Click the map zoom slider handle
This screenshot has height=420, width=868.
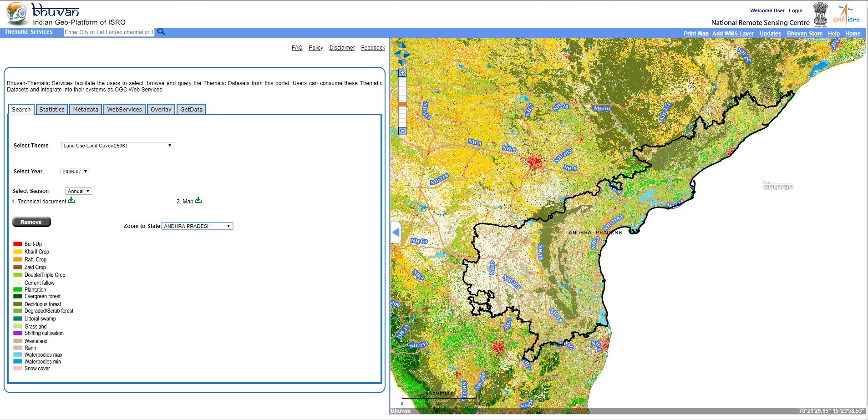click(402, 105)
